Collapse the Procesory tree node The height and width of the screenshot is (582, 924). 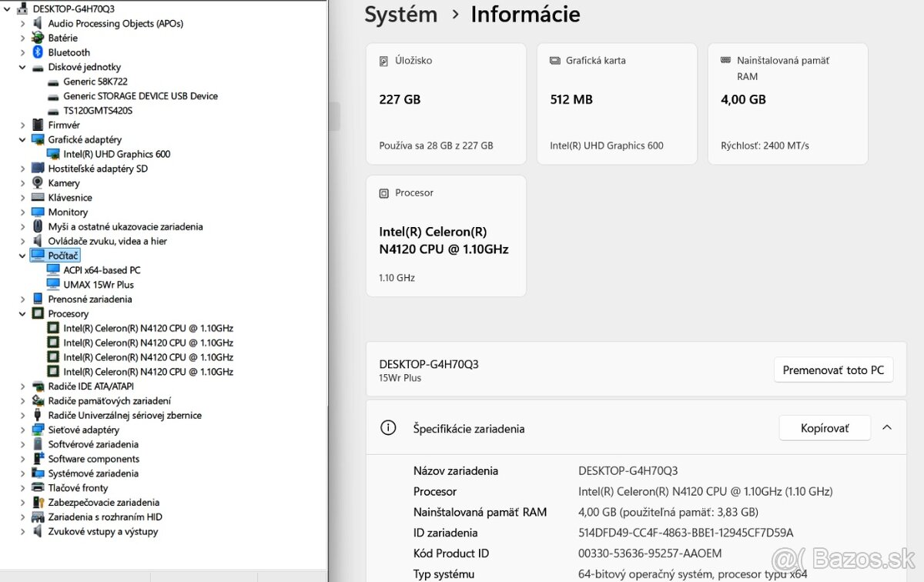coord(22,313)
